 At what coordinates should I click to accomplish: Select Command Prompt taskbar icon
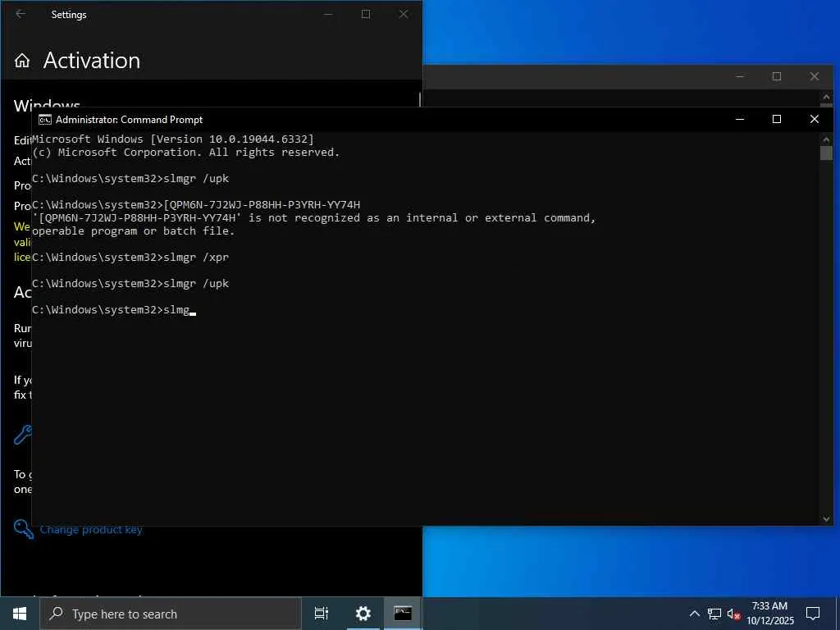(403, 614)
